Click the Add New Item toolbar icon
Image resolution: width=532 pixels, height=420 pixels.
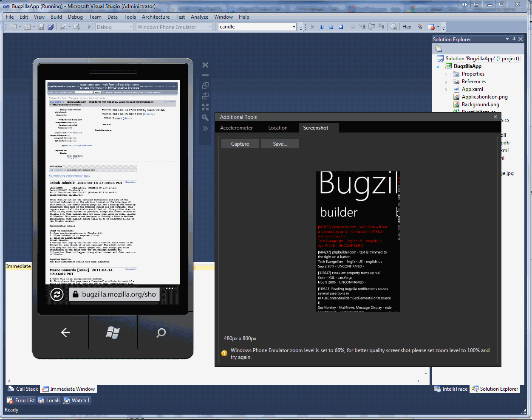27,27
